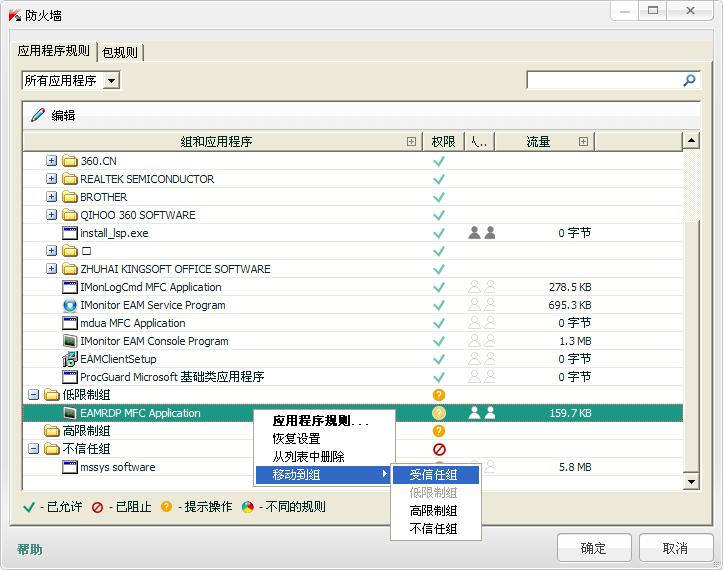
Task: Select the mssys software row
Action: (x=353, y=467)
